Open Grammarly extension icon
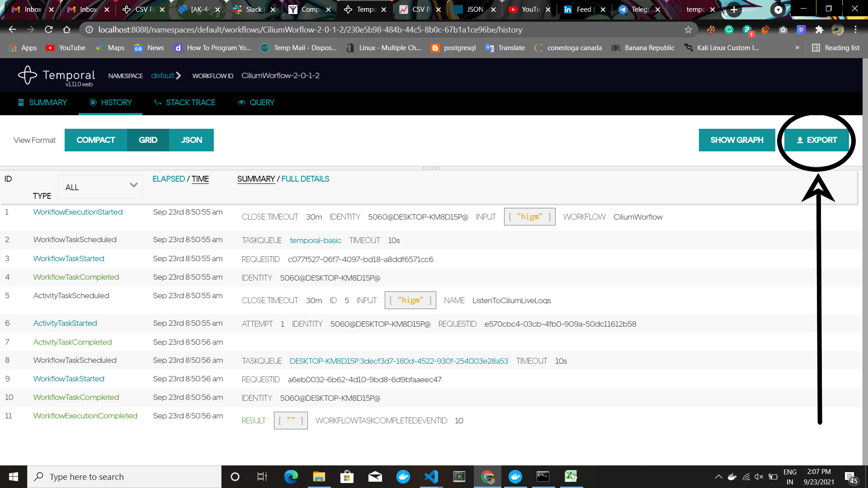 [x=729, y=30]
